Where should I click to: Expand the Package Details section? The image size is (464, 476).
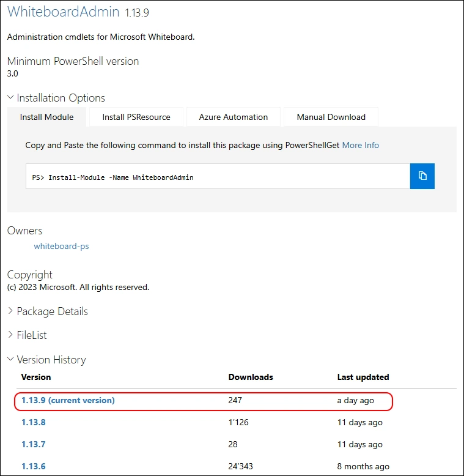click(48, 311)
